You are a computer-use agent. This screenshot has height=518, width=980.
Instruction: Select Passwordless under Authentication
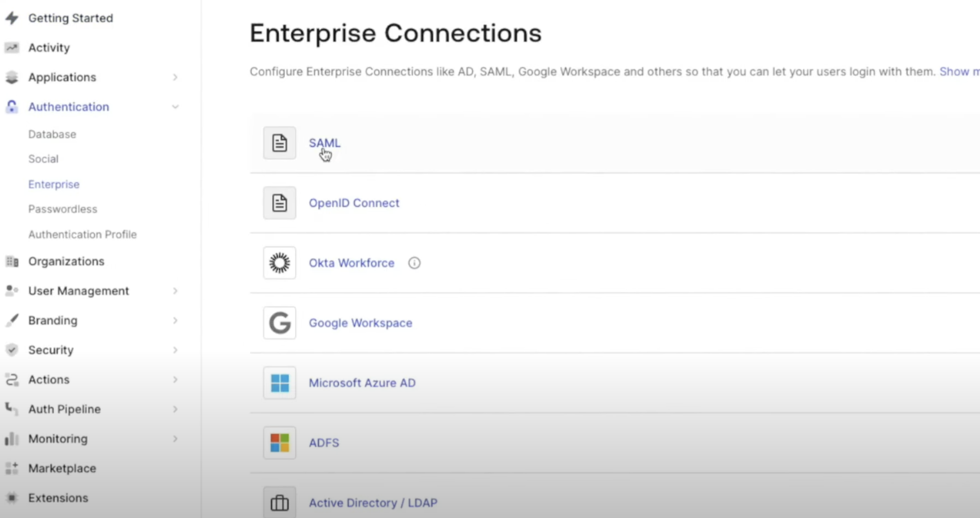(63, 209)
